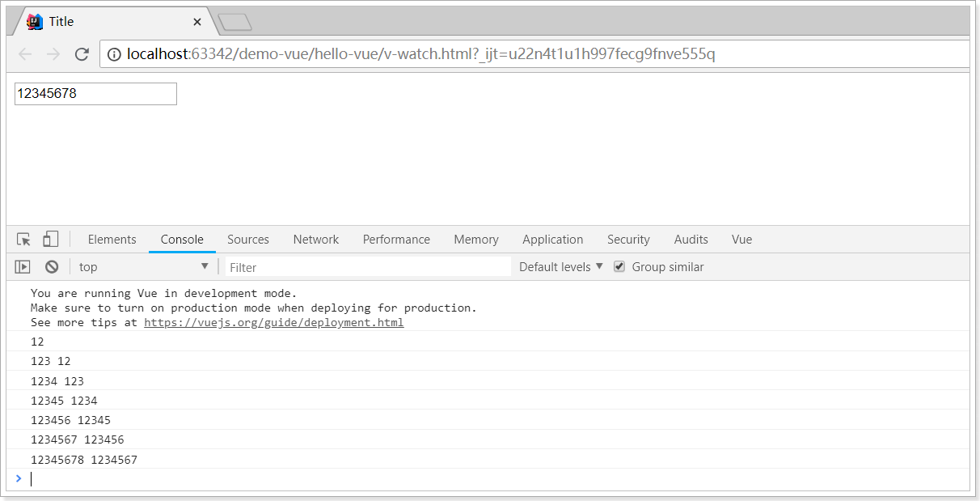
Task: Activate the inspect element picker icon
Action: click(x=23, y=239)
